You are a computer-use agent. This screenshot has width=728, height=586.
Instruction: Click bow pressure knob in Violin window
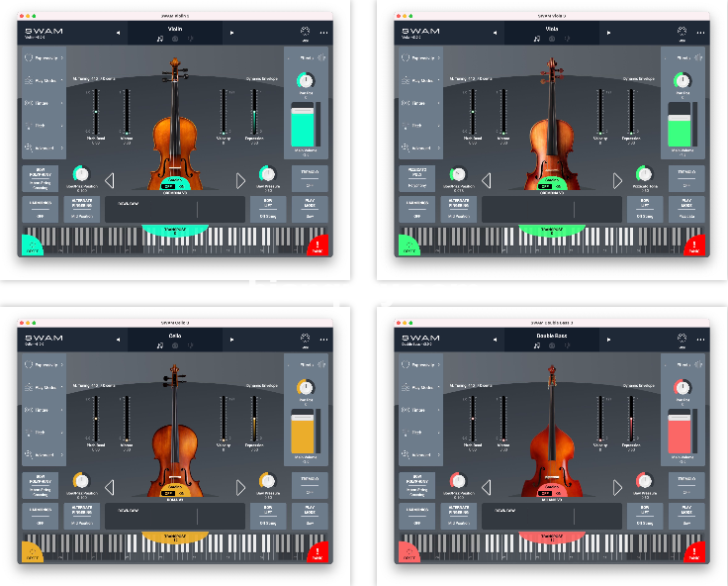pos(267,174)
